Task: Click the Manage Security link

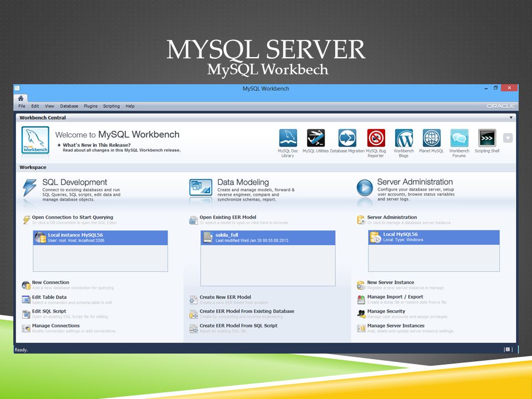Action: point(386,311)
